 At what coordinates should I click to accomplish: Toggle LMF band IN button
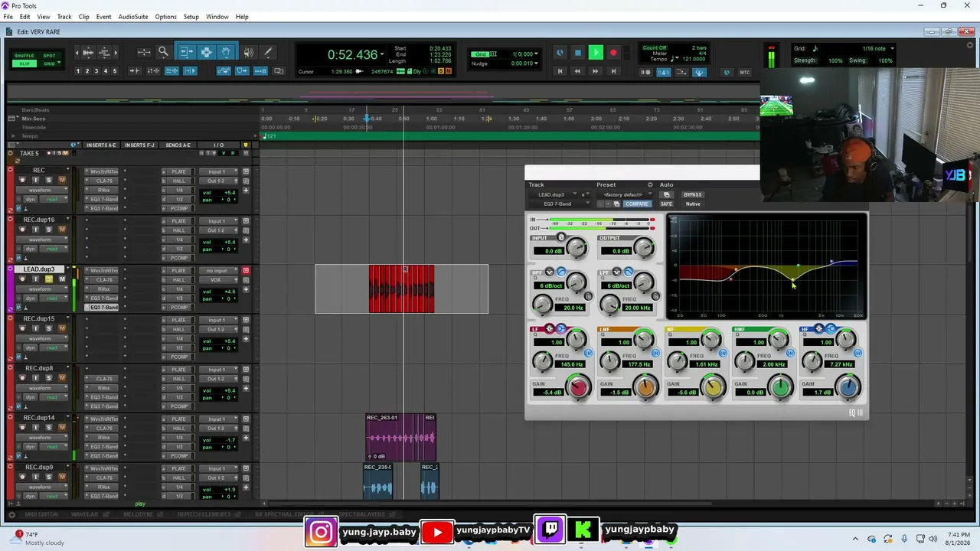tap(655, 354)
